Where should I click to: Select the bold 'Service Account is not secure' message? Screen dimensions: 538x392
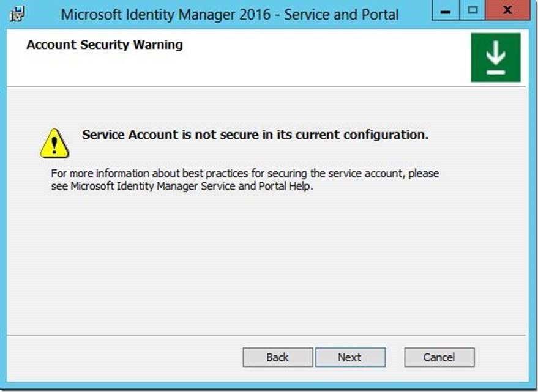coord(255,135)
